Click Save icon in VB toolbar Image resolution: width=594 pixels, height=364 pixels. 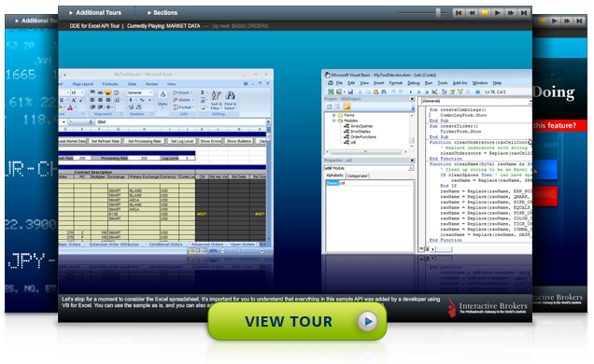350,91
